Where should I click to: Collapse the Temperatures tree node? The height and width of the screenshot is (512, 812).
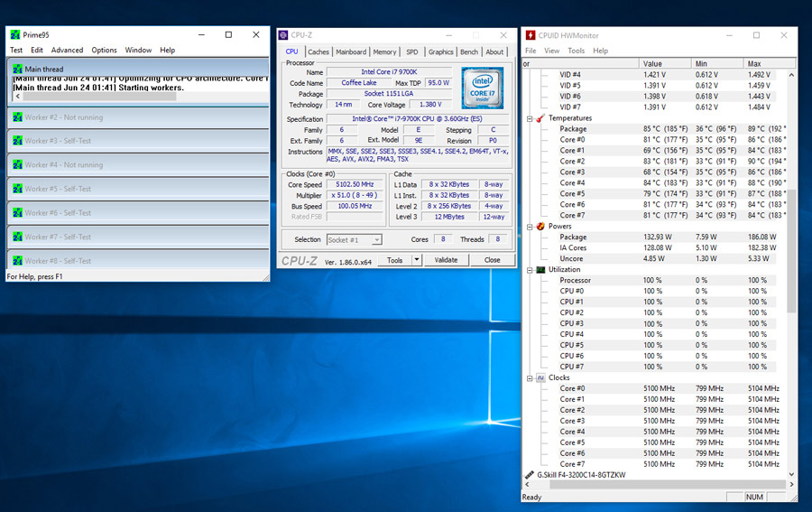[x=530, y=118]
